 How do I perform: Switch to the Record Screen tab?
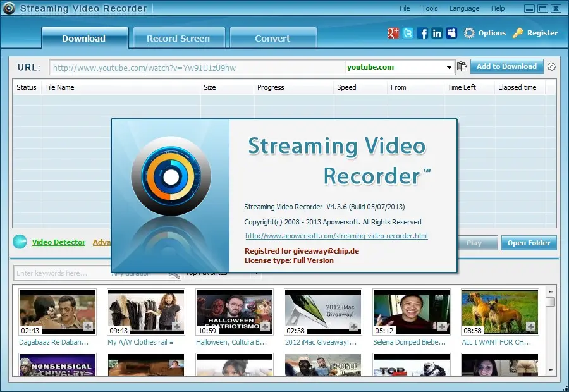(179, 38)
